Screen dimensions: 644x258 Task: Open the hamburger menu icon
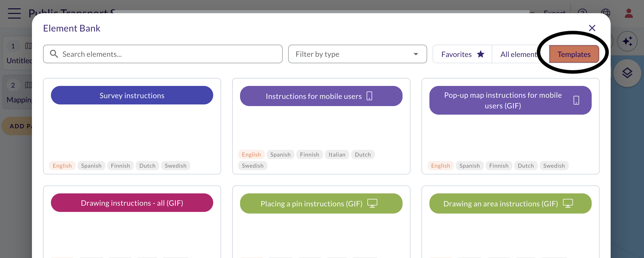pyautogui.click(x=14, y=13)
